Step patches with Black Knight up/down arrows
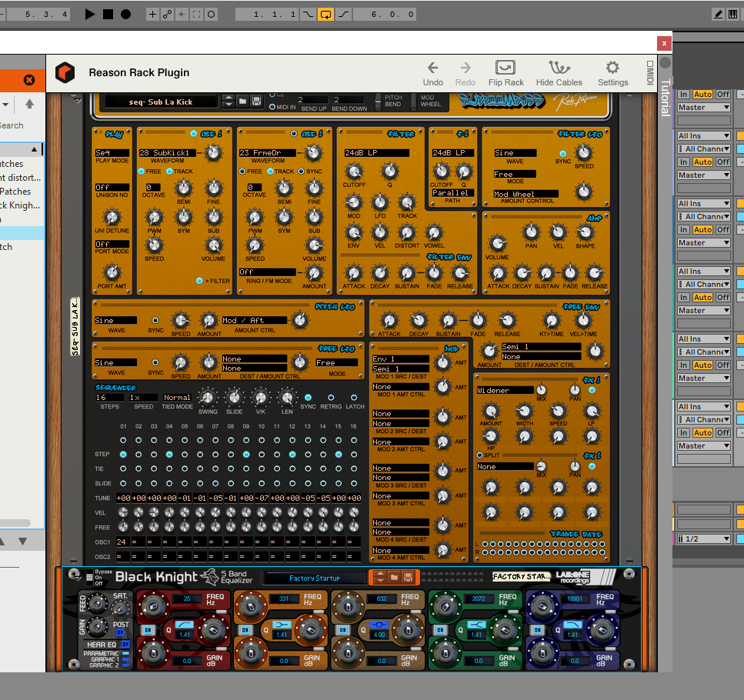This screenshot has width=744, height=700. tap(379, 577)
